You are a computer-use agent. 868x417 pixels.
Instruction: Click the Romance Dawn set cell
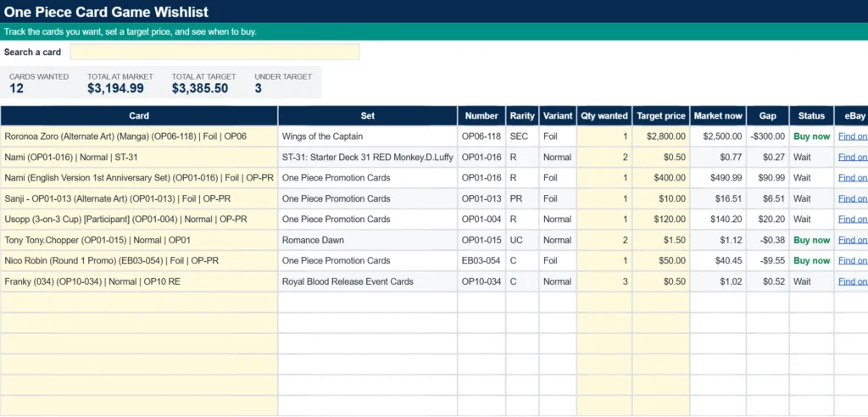point(368,241)
